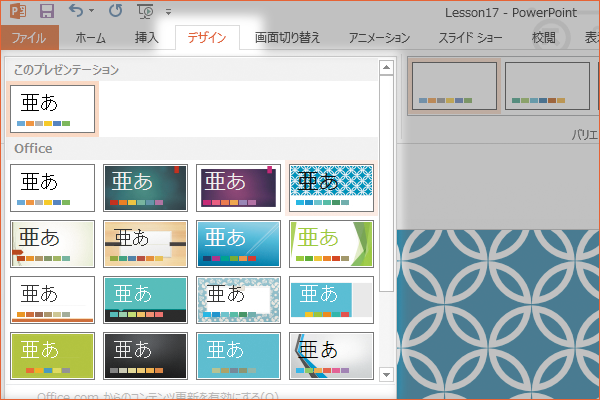Apply the green geometric theme with green text

(331, 244)
